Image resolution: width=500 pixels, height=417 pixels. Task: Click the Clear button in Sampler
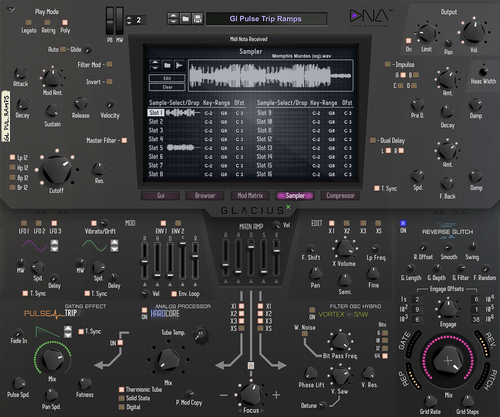pos(167,87)
